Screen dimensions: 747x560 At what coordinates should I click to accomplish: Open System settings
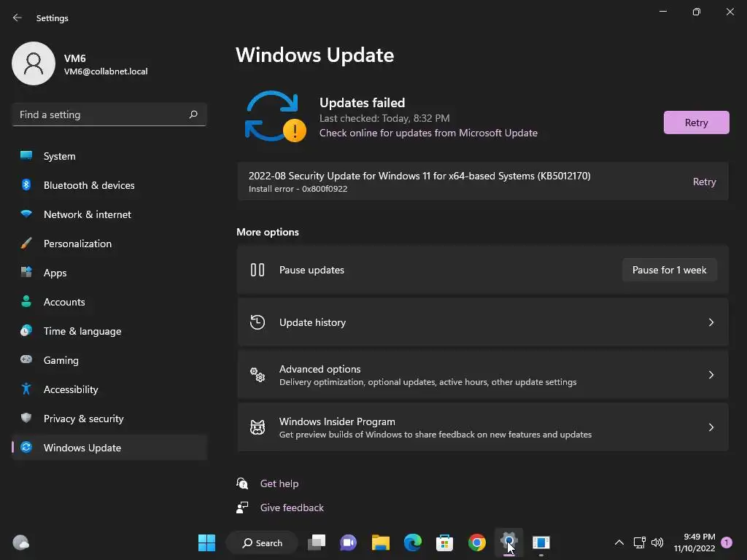[109, 156]
